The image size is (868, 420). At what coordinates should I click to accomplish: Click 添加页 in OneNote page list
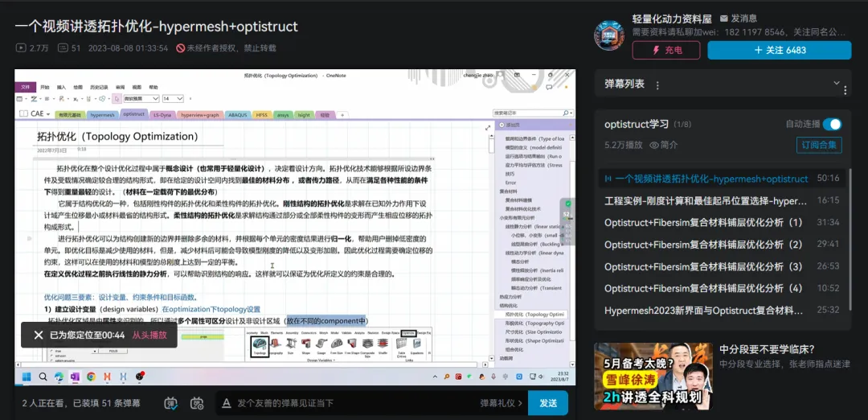(510, 125)
